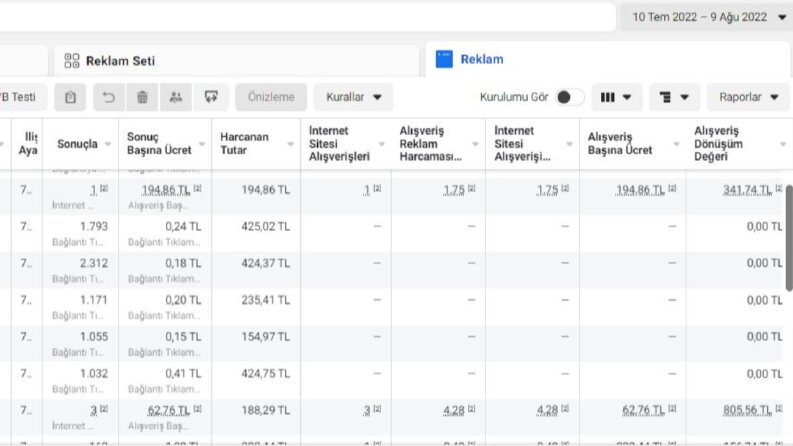
Task: Open Harcanan Tutar column arrow
Action: pos(290,144)
